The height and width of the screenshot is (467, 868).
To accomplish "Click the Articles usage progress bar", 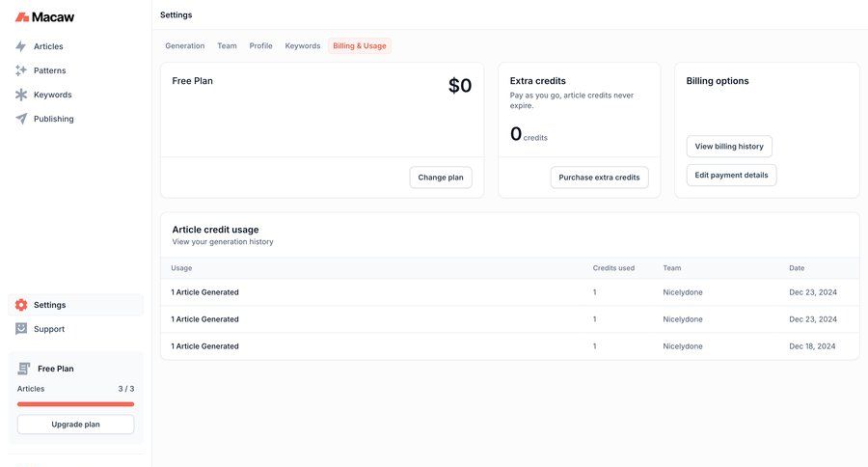I will pos(76,404).
